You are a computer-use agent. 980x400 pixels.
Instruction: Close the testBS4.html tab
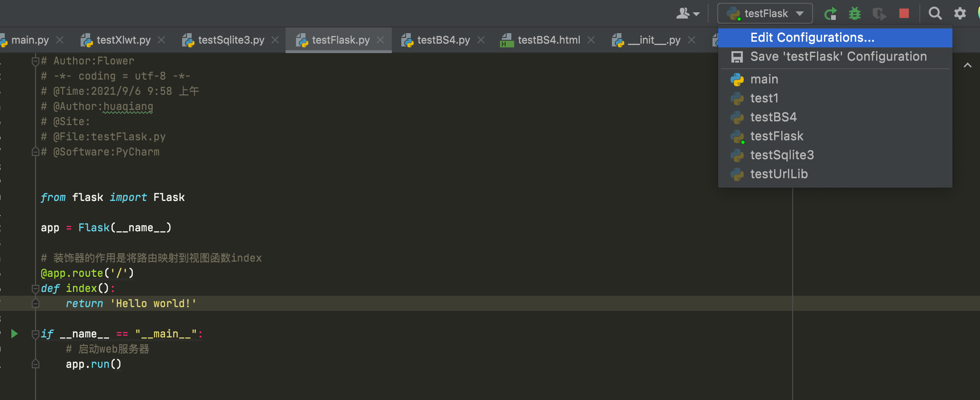tap(591, 40)
